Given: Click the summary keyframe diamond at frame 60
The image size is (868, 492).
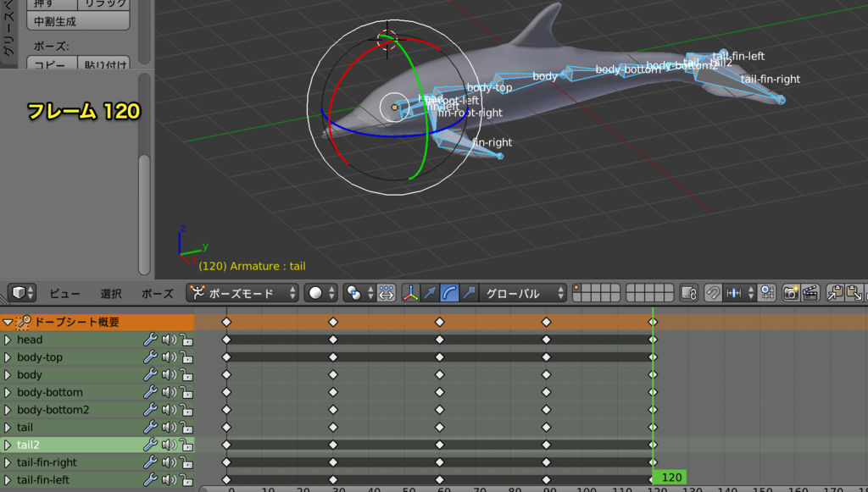Looking at the screenshot, I should [440, 322].
